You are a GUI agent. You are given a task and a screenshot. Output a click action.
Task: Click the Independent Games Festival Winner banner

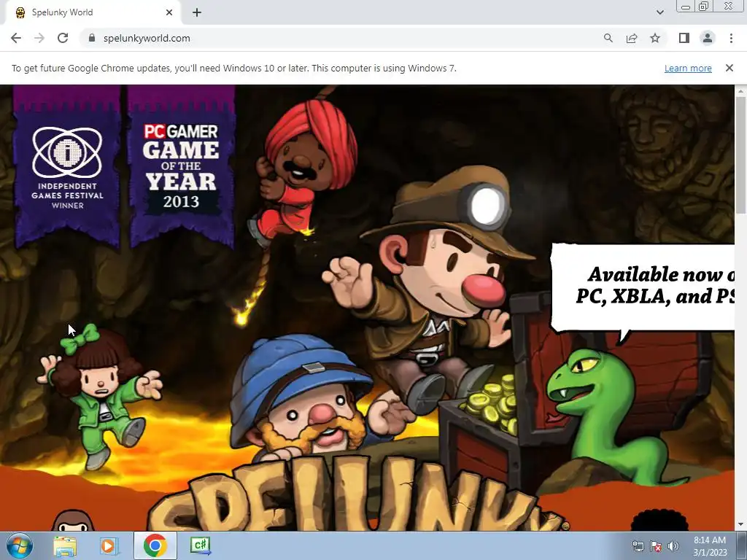pyautogui.click(x=67, y=167)
